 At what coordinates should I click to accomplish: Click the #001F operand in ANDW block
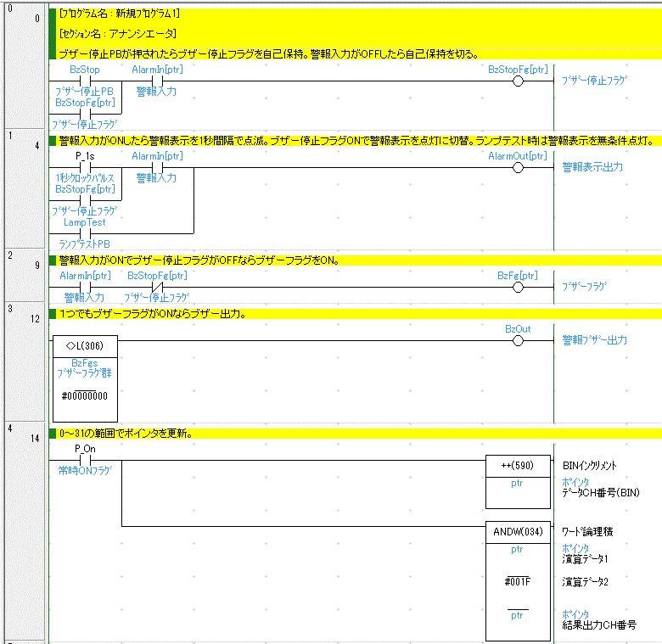tap(517, 581)
